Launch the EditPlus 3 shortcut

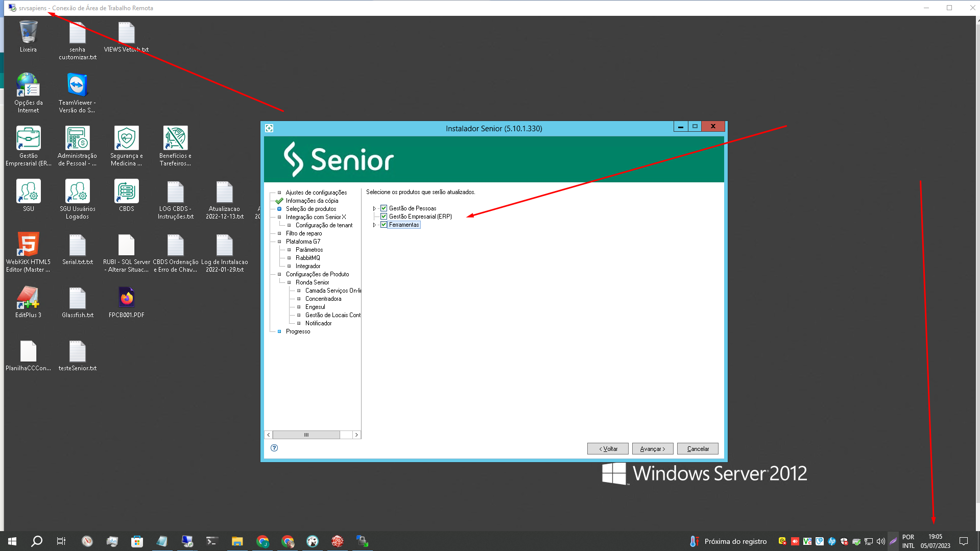(x=28, y=302)
